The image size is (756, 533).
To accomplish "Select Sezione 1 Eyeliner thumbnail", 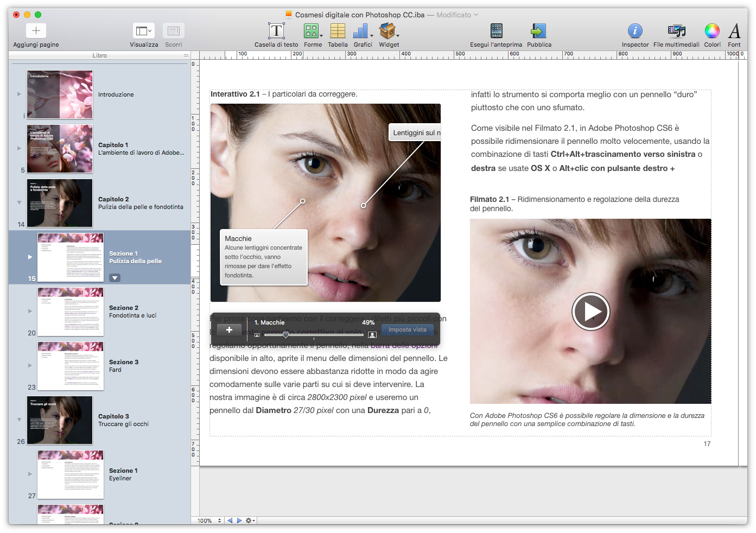I will click(x=71, y=474).
